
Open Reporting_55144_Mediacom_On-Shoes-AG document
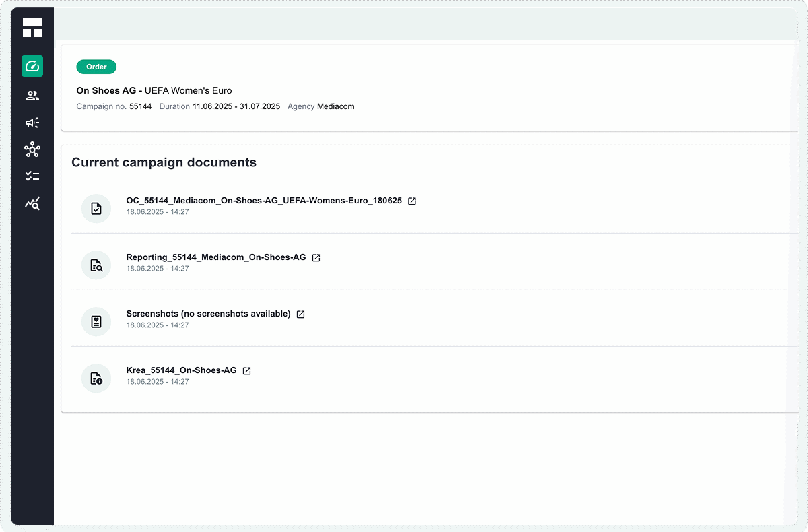(216, 257)
